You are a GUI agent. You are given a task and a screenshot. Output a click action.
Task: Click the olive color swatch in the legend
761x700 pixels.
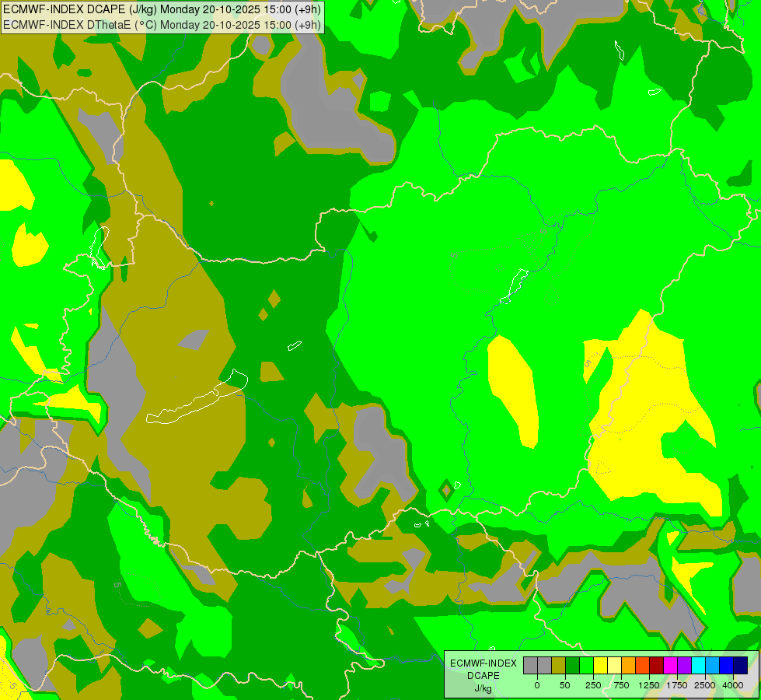point(559,666)
